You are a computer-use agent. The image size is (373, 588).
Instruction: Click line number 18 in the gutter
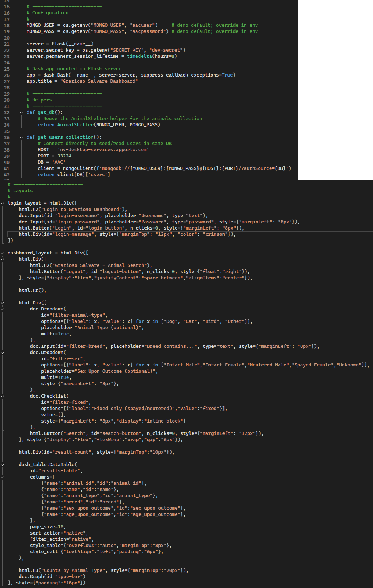[x=7, y=25]
